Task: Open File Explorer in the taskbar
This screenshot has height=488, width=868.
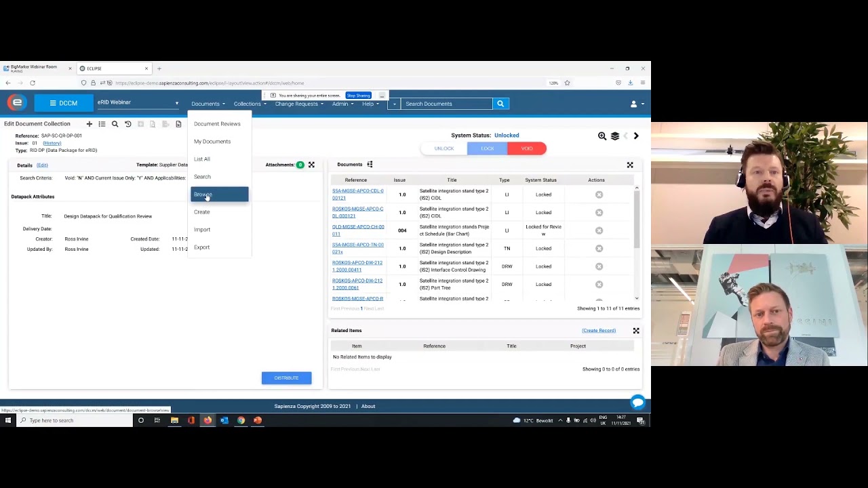Action: pos(174,420)
